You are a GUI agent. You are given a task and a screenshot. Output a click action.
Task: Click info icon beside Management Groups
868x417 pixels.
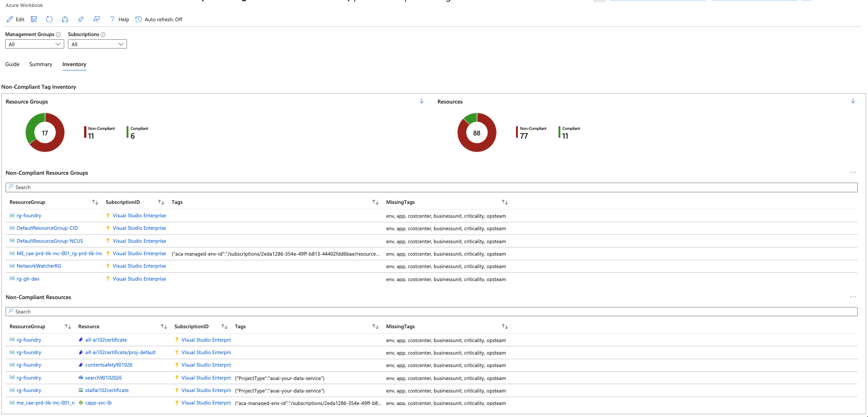(x=58, y=35)
